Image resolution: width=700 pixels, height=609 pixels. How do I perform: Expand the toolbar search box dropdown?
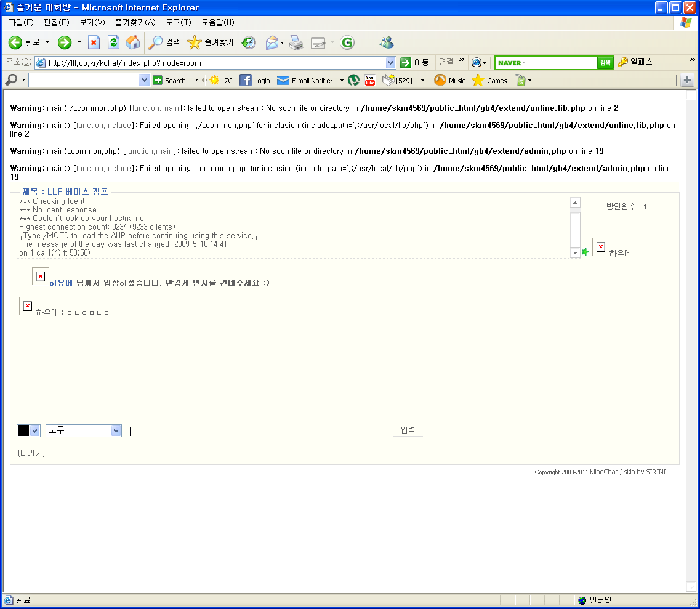(x=144, y=80)
